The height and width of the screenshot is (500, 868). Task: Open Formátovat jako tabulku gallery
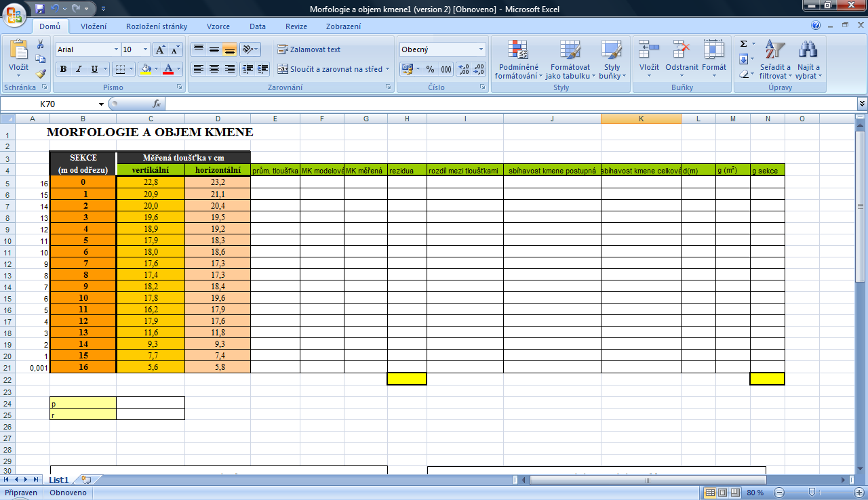(x=570, y=60)
